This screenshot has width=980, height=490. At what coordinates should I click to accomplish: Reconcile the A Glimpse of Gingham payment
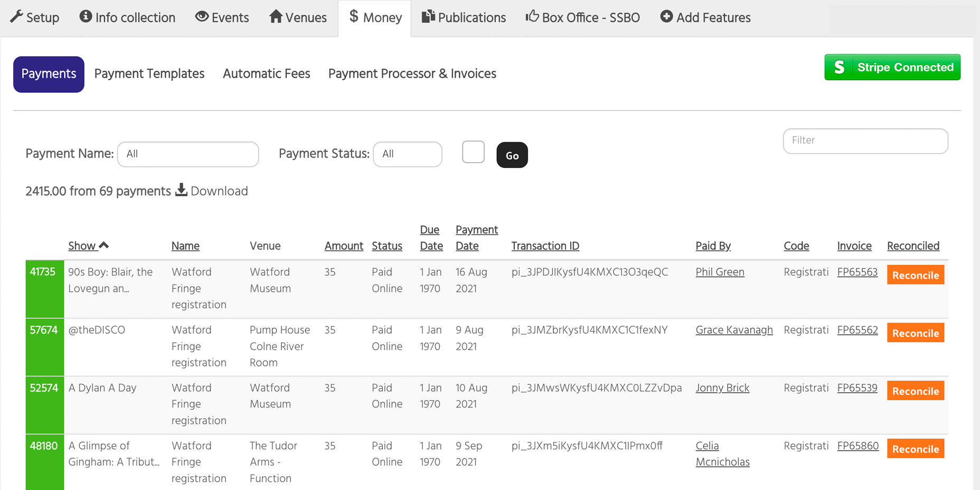click(x=916, y=449)
